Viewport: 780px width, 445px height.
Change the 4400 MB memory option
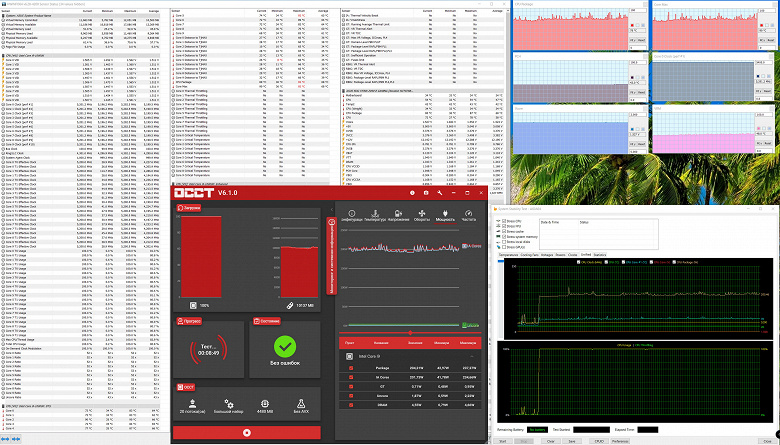click(x=265, y=406)
